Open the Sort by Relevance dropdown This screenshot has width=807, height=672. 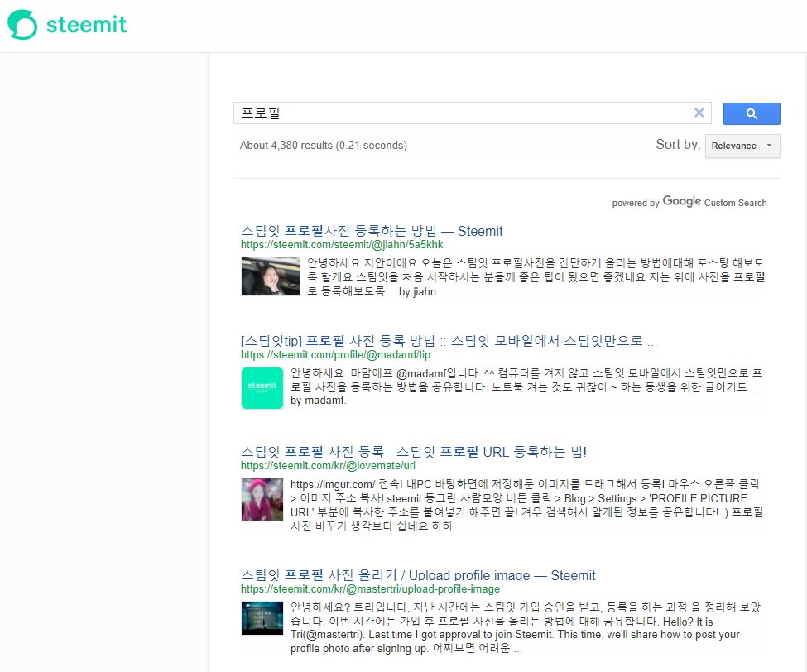(742, 146)
